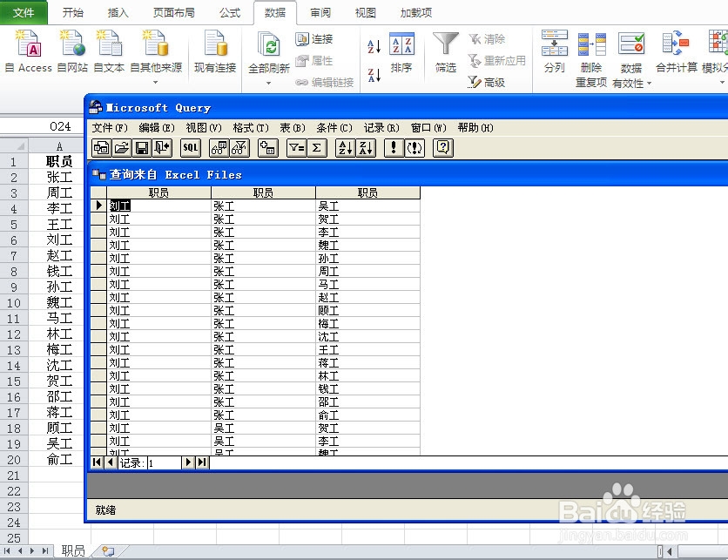Click Sort Ascending in Query toolbar
The image size is (728, 560).
(345, 148)
